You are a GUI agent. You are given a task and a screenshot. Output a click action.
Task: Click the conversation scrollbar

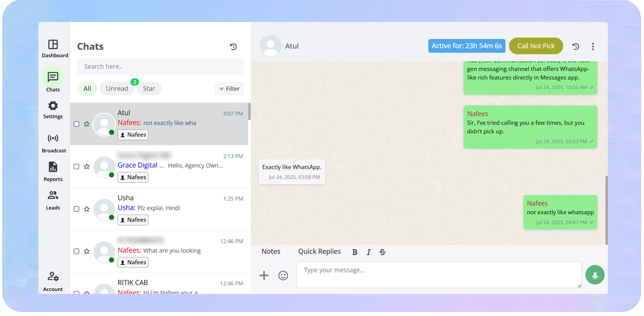606,210
